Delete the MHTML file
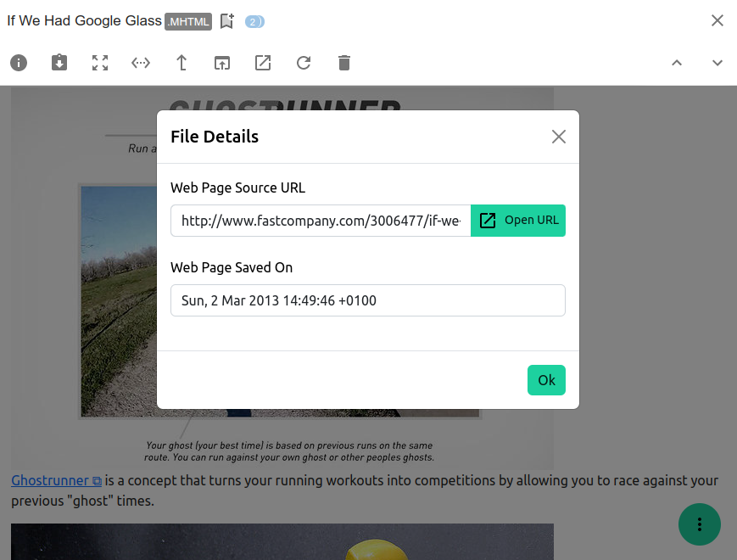This screenshot has width=737, height=560. pos(343,63)
